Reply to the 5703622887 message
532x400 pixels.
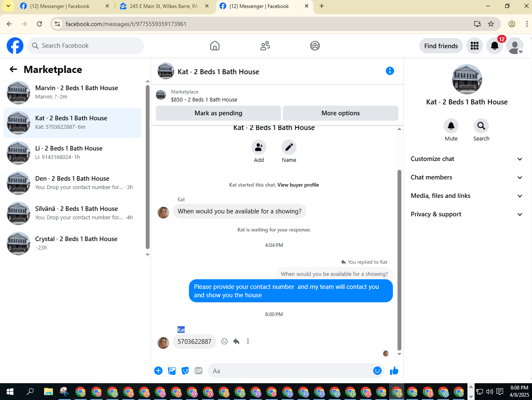click(x=236, y=341)
